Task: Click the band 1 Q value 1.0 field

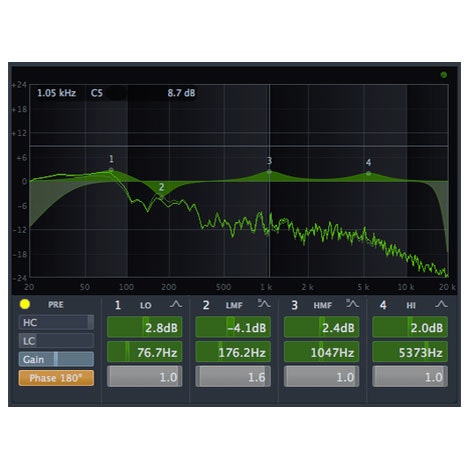Action: [x=145, y=377]
